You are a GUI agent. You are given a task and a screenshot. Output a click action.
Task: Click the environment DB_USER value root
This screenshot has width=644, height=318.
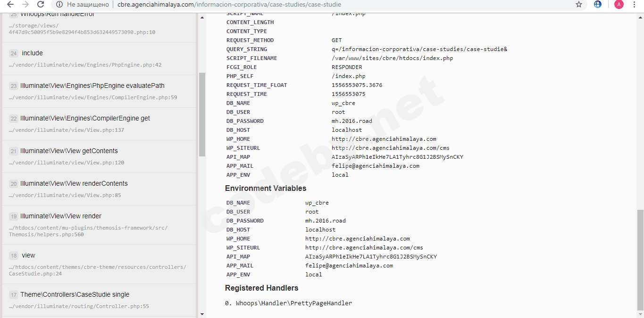pos(312,212)
